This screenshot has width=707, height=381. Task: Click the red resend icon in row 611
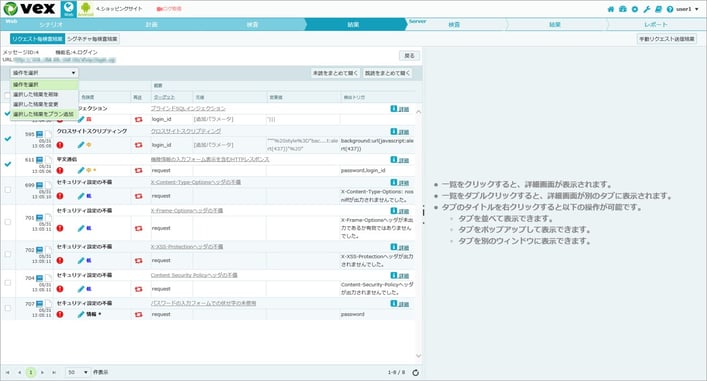138,170
